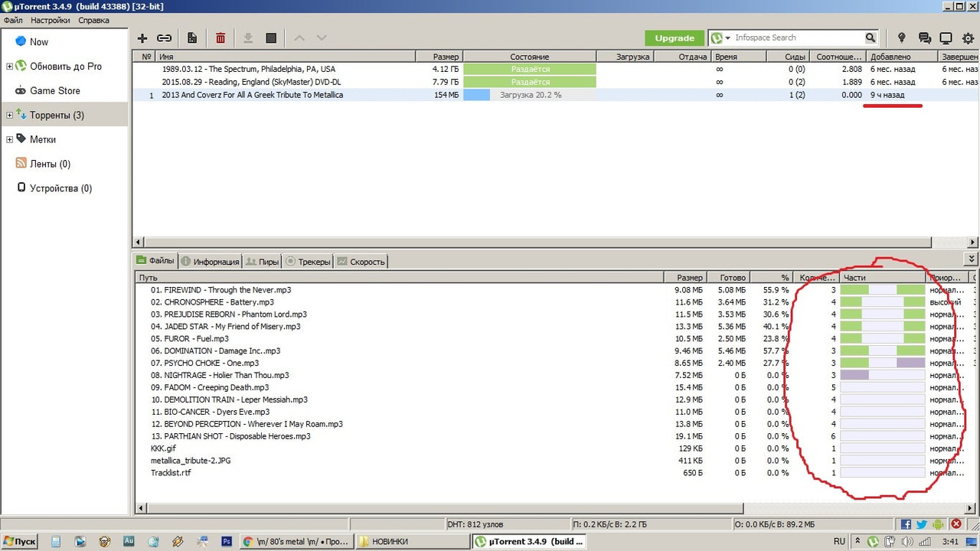Sort torrents by Состояние column header
Viewport: 980px width, 551px height.
pyautogui.click(x=529, y=57)
